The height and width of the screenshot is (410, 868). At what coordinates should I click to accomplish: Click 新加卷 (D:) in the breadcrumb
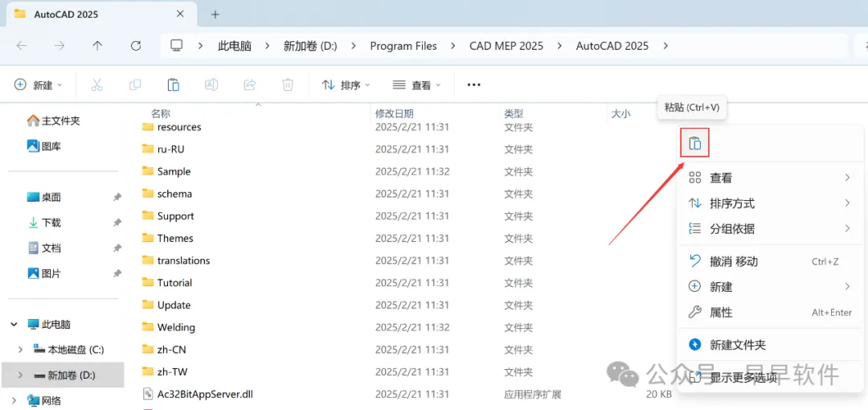(x=310, y=46)
